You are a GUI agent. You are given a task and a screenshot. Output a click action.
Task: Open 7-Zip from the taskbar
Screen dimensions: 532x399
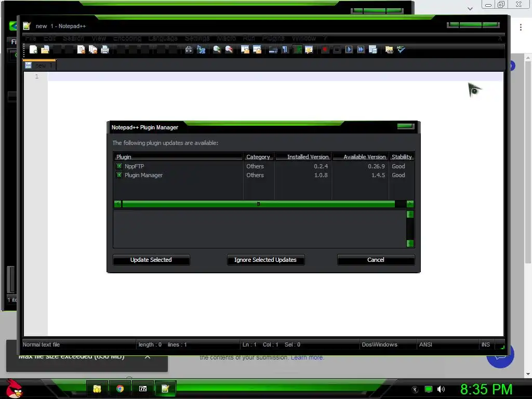click(x=143, y=389)
